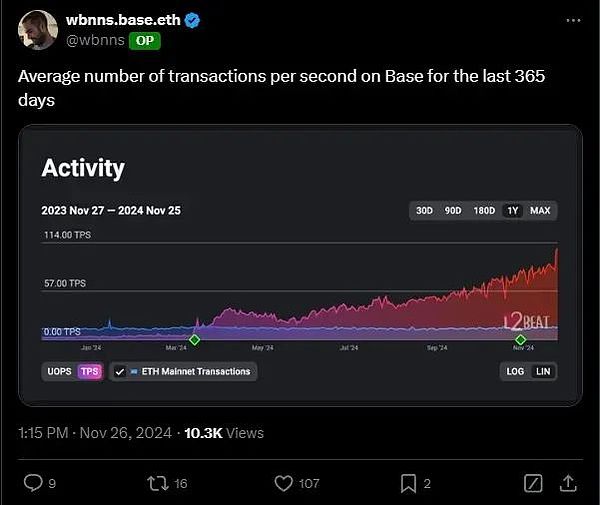Open the wbnns profile avatar
Screen dimensions: 600x505
(37, 30)
